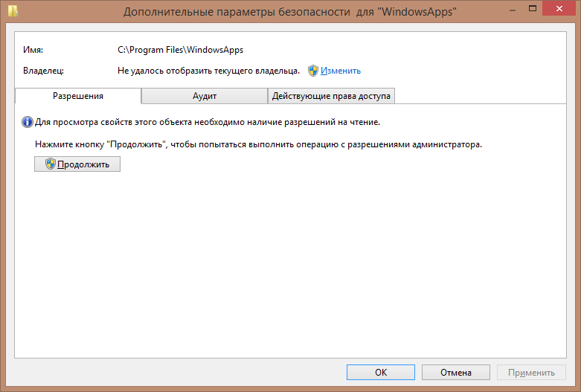Screen dimensions: 581x392
Task: Click the Продолжить button
Action: click(77, 164)
